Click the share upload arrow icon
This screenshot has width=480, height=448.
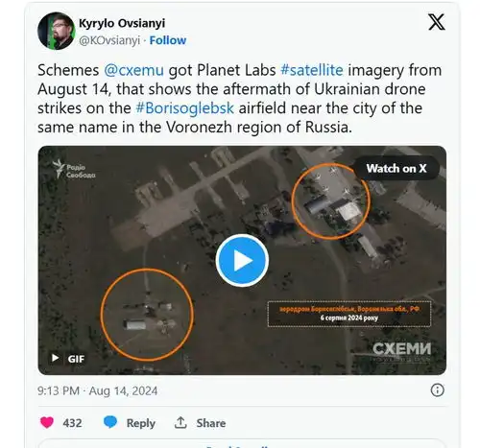click(180, 422)
